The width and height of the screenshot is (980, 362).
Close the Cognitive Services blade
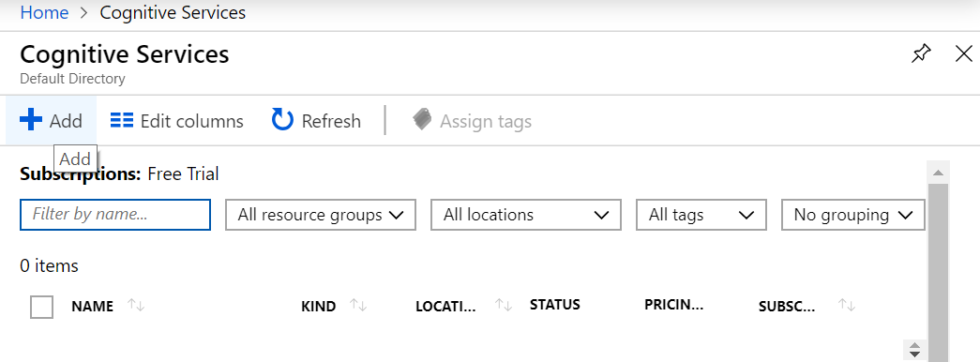(964, 54)
